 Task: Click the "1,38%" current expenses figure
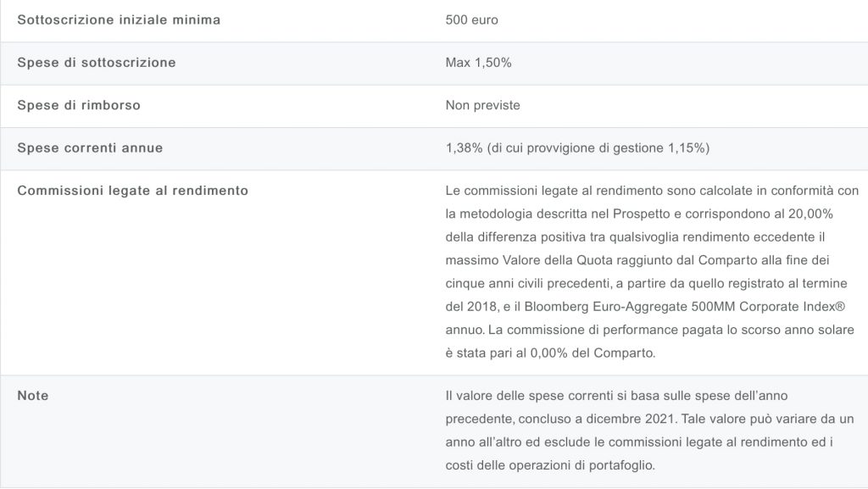(462, 148)
